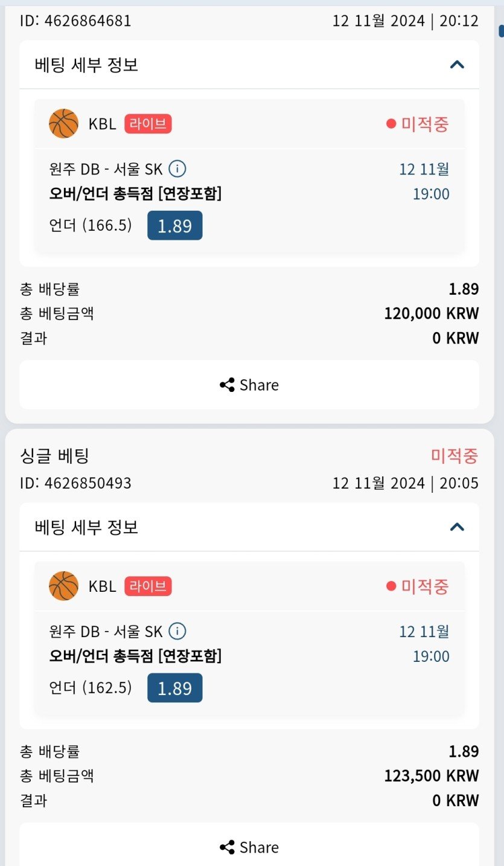Open match info icon in second bet card

[x=177, y=632]
